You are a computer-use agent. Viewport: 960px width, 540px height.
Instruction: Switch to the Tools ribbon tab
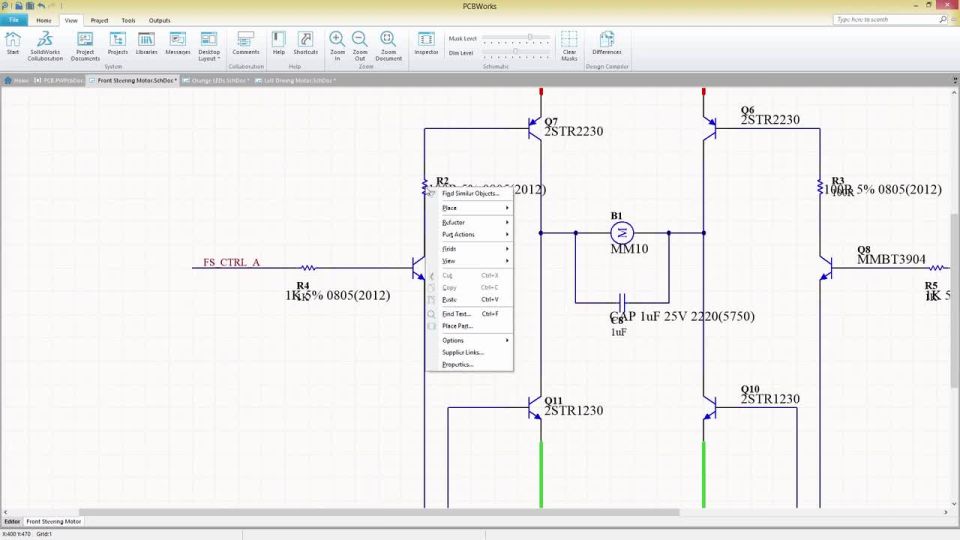(x=128, y=20)
